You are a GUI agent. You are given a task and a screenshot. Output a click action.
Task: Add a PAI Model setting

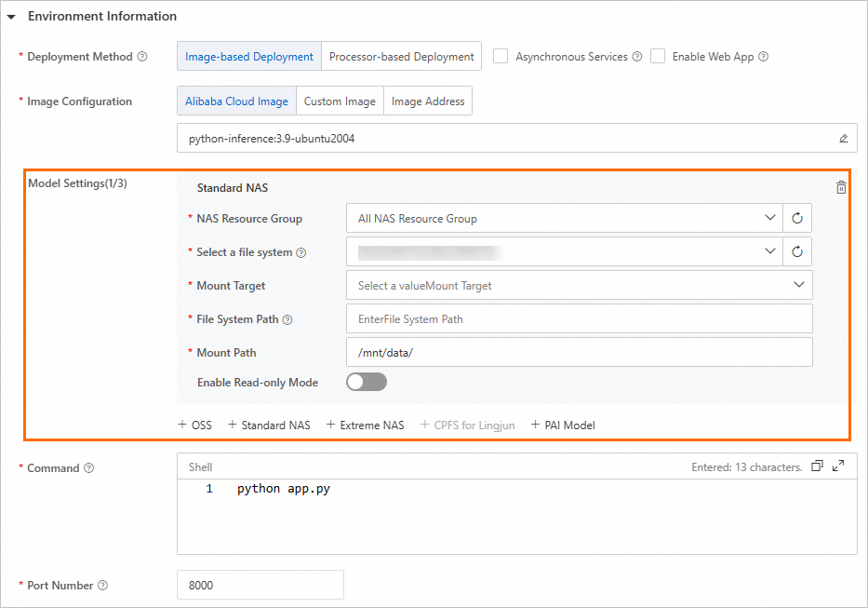point(563,426)
